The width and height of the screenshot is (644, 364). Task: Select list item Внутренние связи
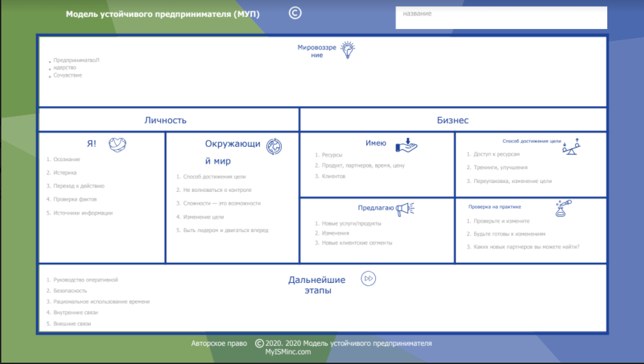[x=75, y=312]
